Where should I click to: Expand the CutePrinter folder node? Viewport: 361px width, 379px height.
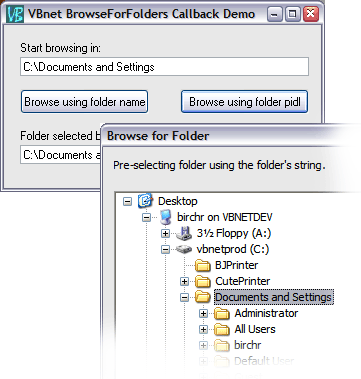click(x=184, y=281)
